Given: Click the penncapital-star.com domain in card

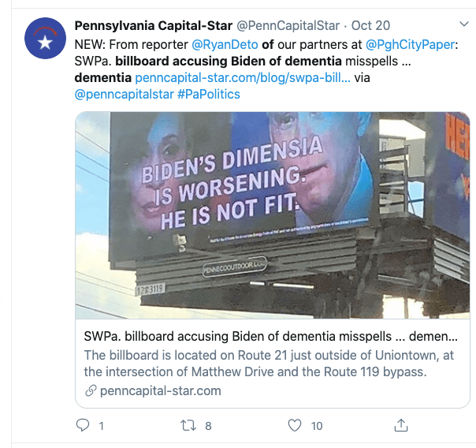Looking at the screenshot, I should (x=160, y=390).
